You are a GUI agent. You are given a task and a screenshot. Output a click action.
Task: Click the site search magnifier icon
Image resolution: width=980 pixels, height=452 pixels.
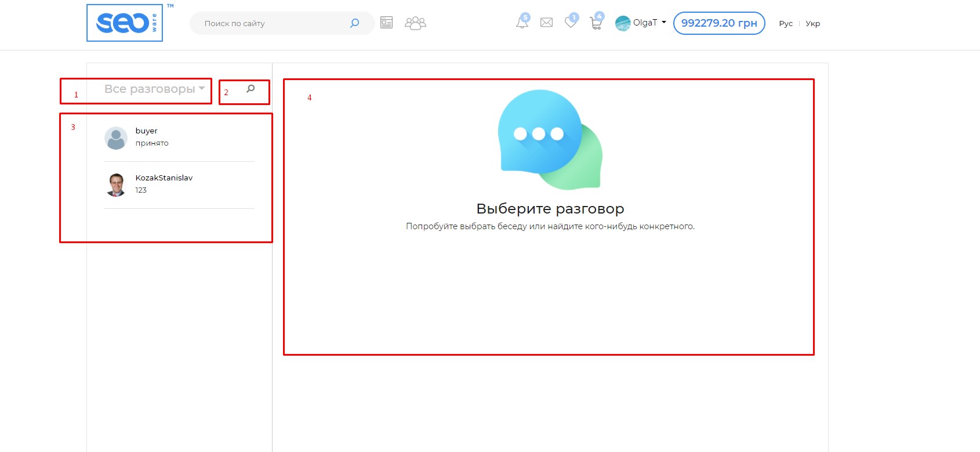point(354,23)
